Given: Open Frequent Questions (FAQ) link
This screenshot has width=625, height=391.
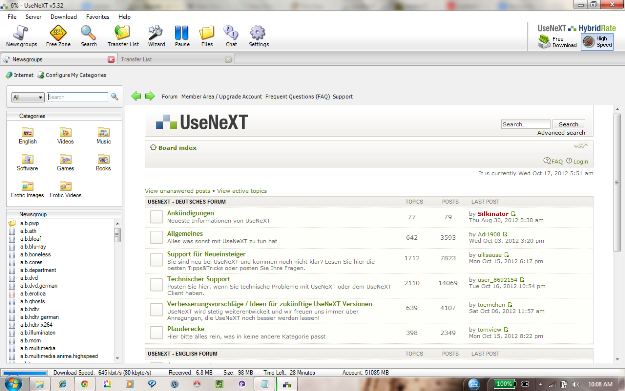Looking at the screenshot, I should coord(298,96).
